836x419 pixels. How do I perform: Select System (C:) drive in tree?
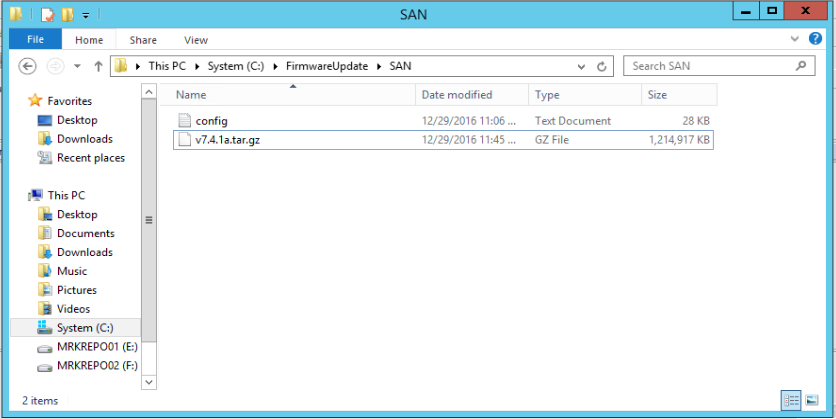click(76, 328)
